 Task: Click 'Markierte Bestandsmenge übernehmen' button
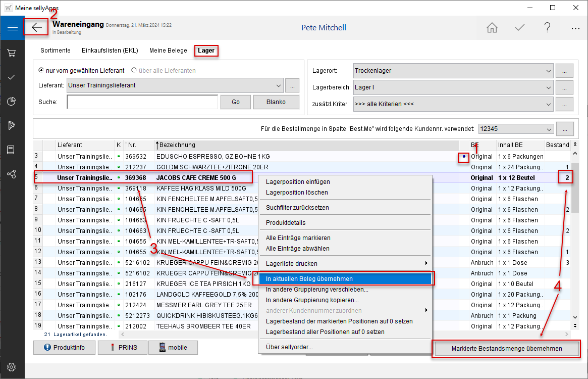point(506,349)
